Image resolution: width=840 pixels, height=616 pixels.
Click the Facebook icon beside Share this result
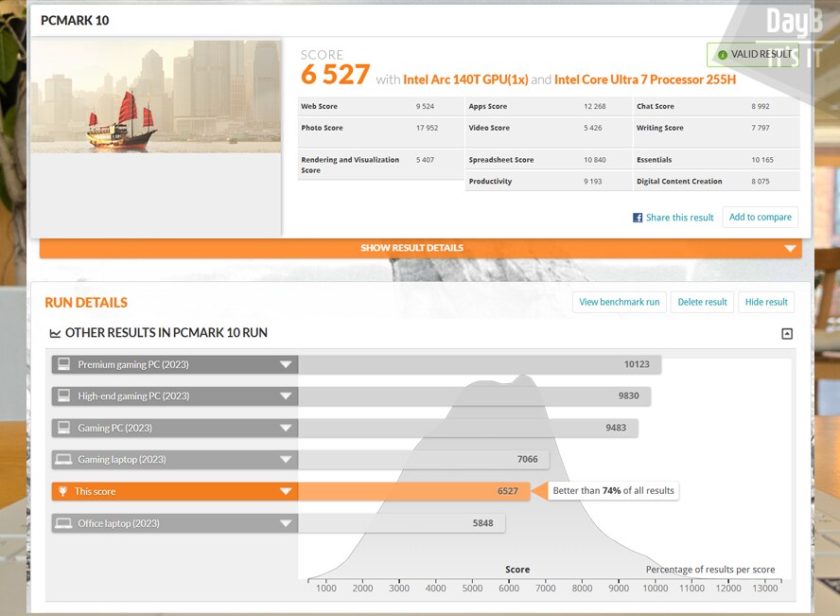pos(638,218)
